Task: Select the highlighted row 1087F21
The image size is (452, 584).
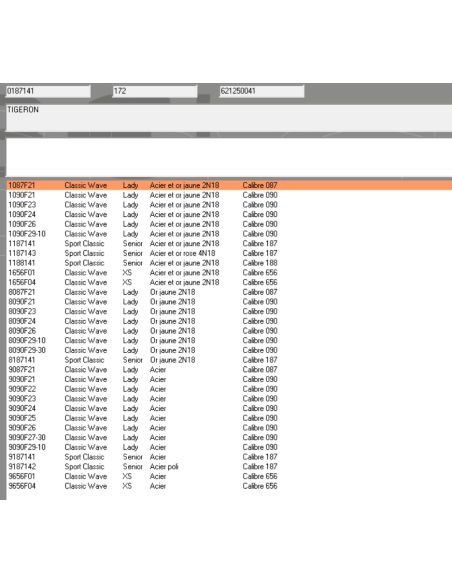Action: click(229, 185)
